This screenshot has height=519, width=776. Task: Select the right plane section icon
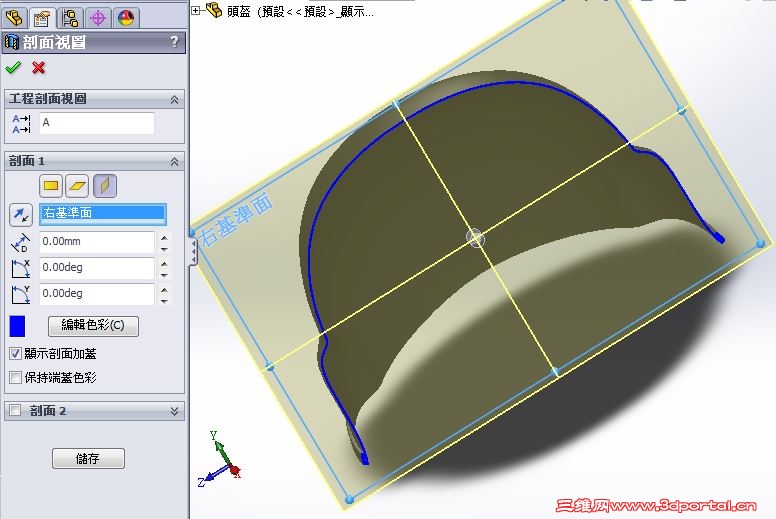click(105, 186)
